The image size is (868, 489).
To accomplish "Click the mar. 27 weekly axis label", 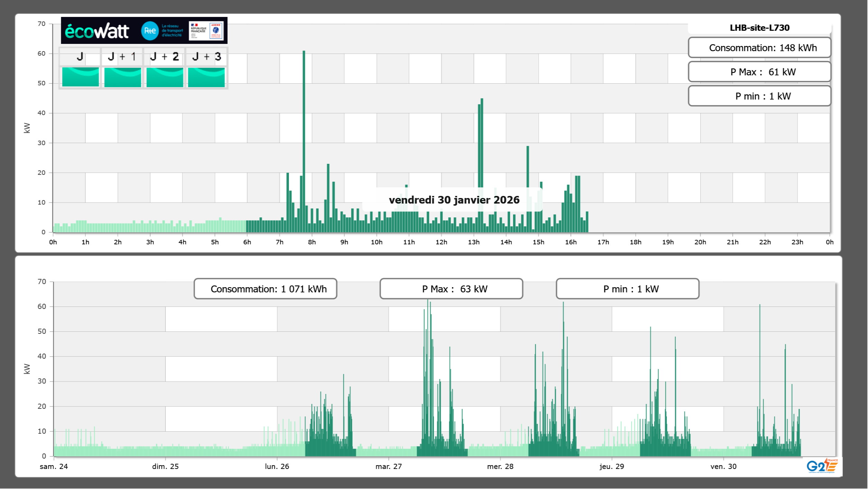I will click(x=389, y=467).
